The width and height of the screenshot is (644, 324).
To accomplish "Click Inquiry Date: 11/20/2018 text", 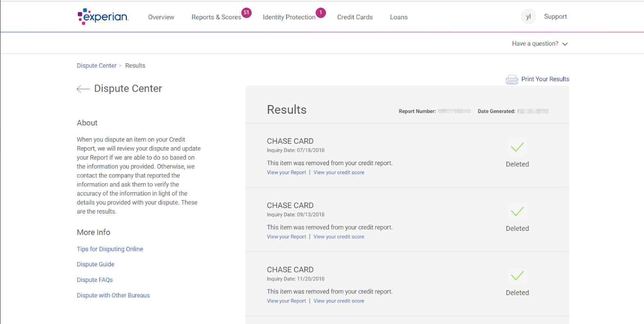I will pyautogui.click(x=296, y=279).
